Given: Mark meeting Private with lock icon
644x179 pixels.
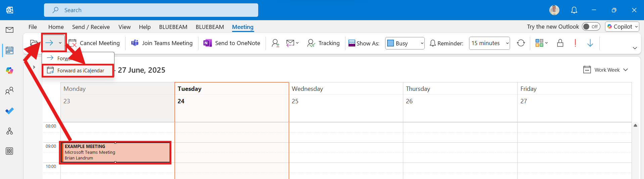Looking at the screenshot, I should pyautogui.click(x=560, y=43).
